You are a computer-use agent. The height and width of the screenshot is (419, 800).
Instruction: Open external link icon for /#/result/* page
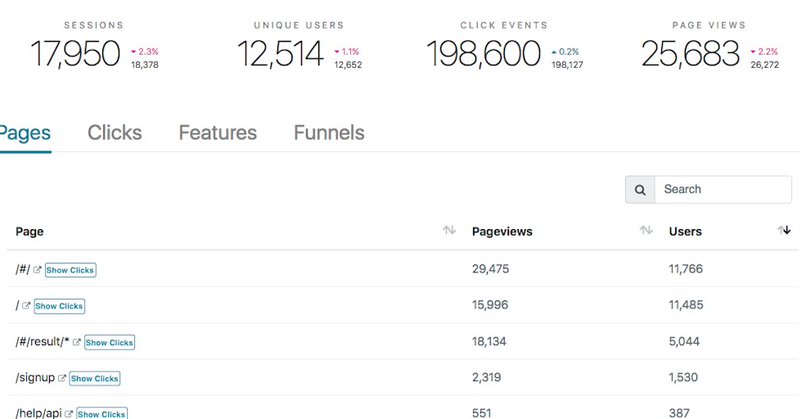point(77,342)
